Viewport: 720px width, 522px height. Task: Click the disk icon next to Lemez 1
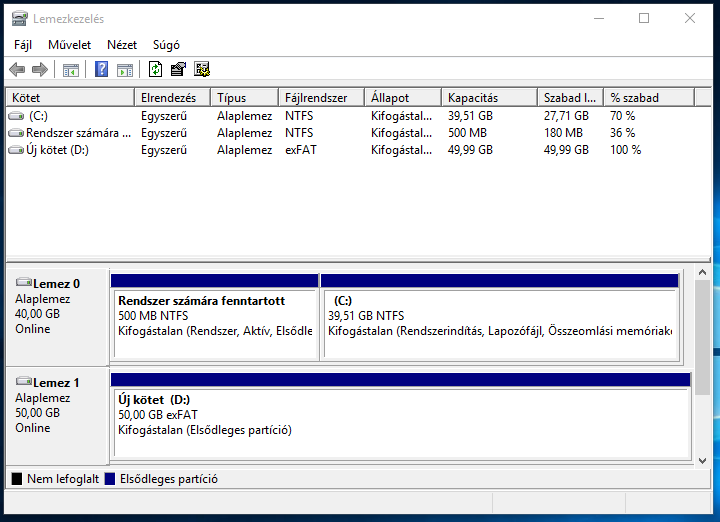click(x=23, y=381)
